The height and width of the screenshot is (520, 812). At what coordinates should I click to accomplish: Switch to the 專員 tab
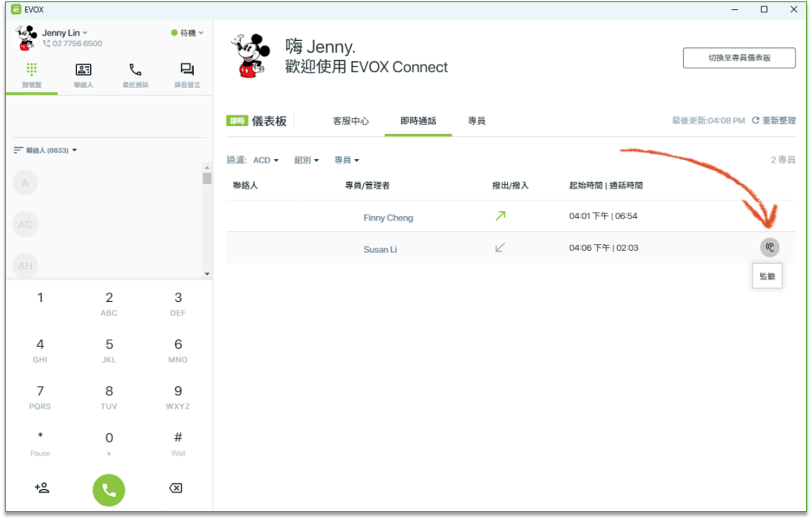point(476,121)
